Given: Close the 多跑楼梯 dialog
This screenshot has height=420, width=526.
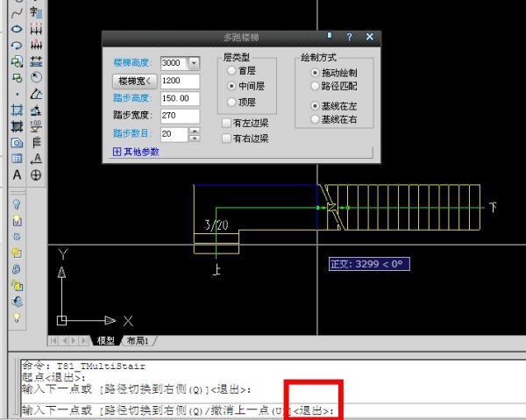Looking at the screenshot, I should [x=369, y=37].
